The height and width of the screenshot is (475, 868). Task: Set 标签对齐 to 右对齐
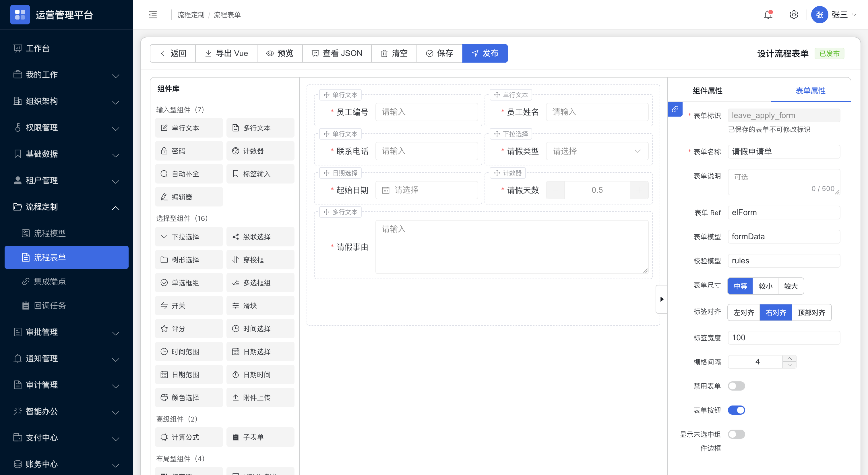(x=776, y=312)
